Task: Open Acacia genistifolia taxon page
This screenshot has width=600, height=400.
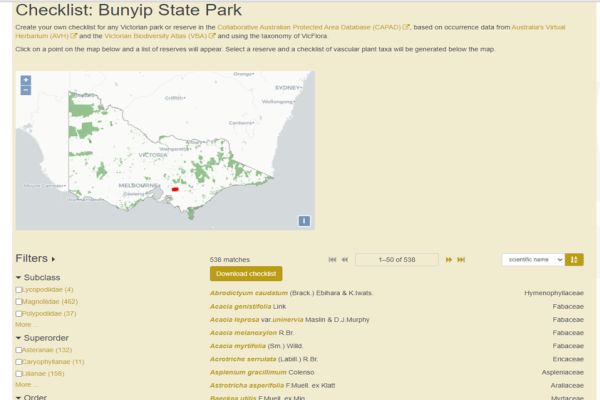Action: tap(240, 307)
